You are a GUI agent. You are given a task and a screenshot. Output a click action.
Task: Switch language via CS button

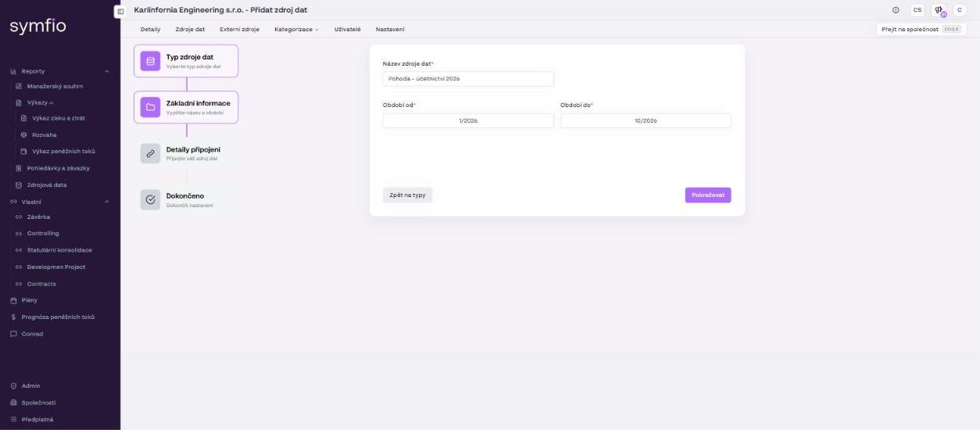[x=917, y=10]
